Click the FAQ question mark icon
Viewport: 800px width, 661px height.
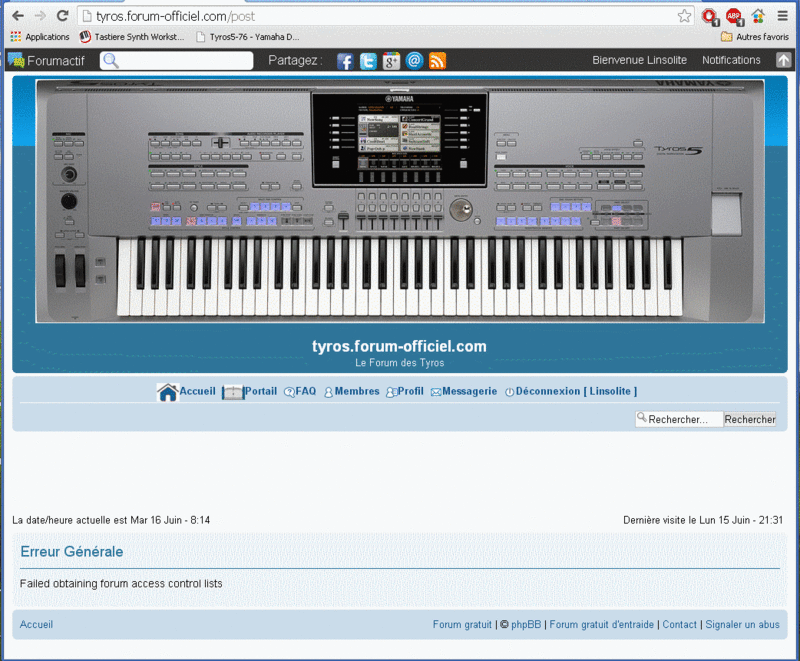289,392
